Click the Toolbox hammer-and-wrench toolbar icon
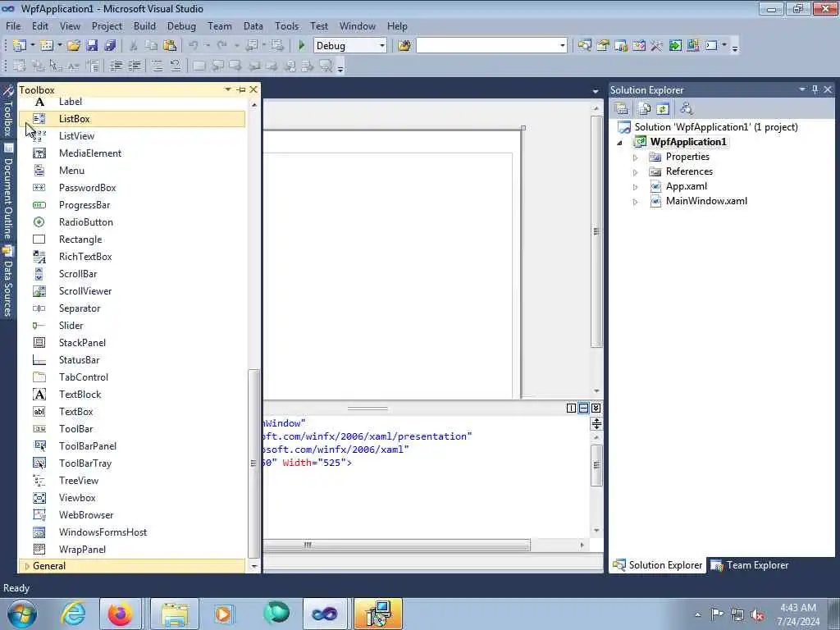The height and width of the screenshot is (630, 840). 657,46
